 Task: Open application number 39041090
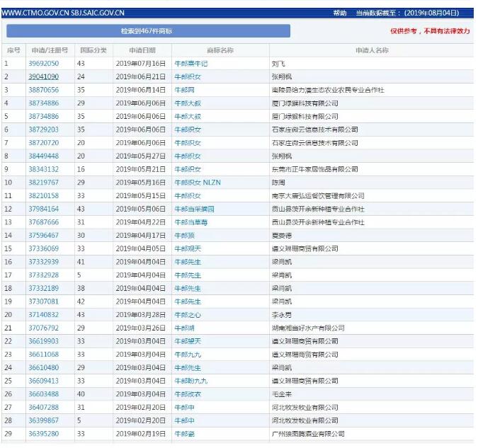click(x=44, y=77)
